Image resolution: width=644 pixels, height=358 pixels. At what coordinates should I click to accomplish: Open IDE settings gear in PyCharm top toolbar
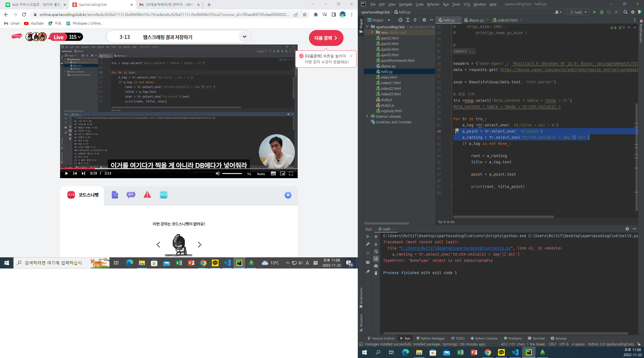pos(633,12)
